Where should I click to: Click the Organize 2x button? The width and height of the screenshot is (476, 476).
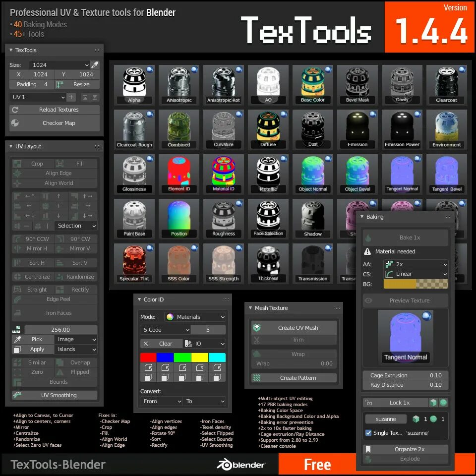[x=406, y=449]
